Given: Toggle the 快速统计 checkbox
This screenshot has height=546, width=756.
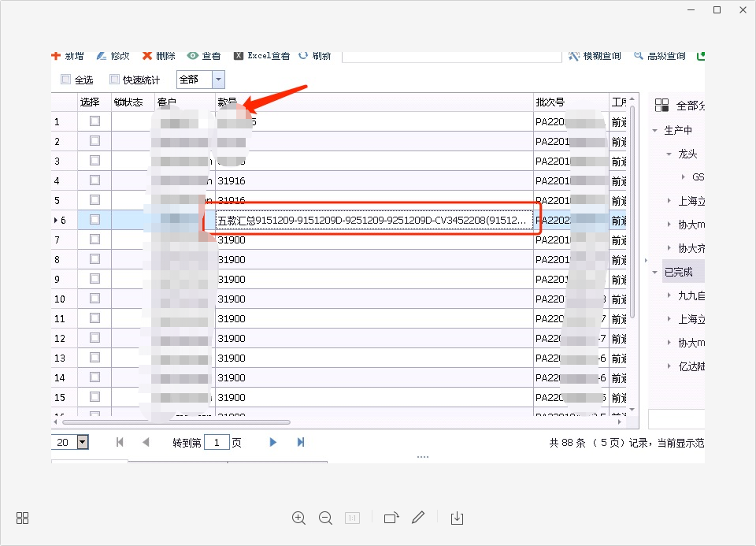Looking at the screenshot, I should point(115,80).
